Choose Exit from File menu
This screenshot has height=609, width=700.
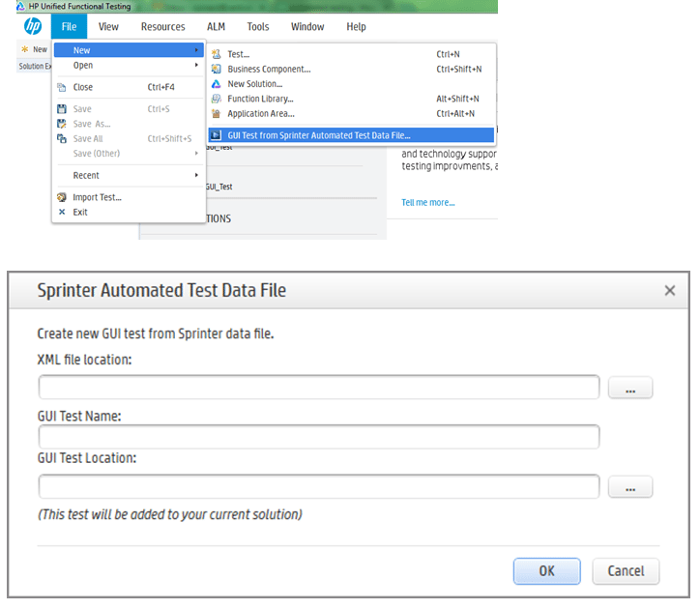coord(129,212)
